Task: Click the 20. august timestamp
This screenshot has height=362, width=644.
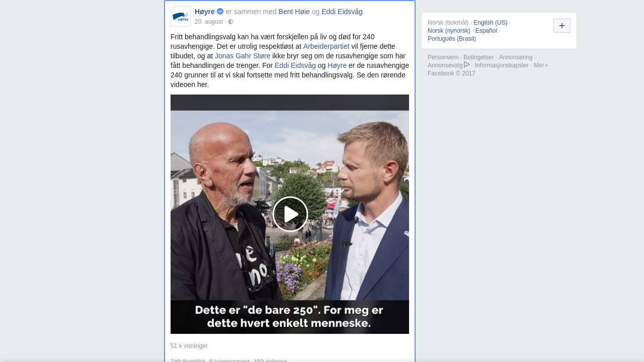Action: 209,22
